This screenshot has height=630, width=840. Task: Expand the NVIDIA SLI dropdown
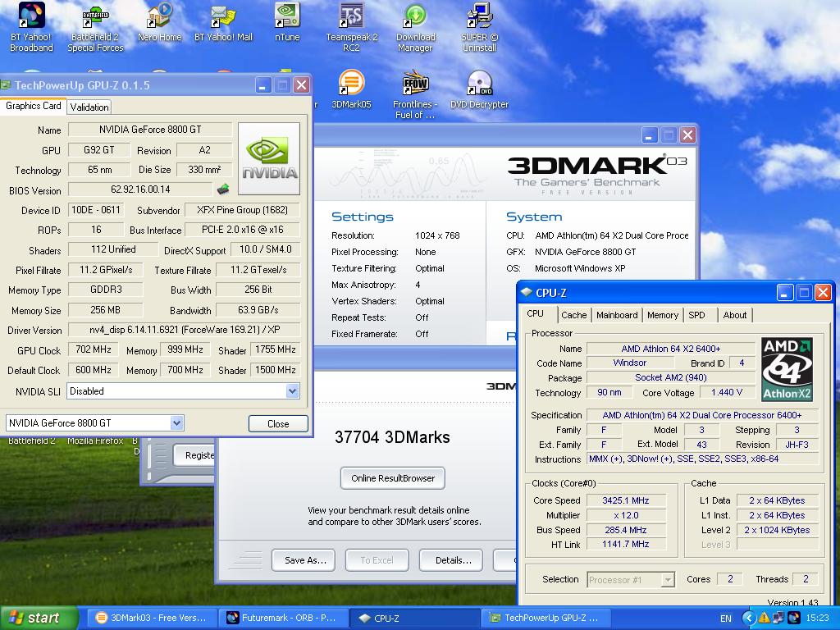[292, 391]
